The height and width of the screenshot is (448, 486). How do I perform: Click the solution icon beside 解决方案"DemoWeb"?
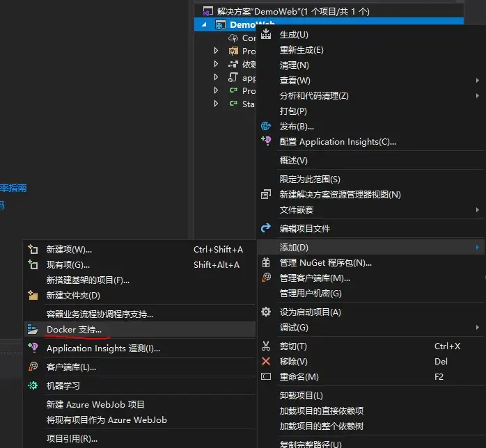(208, 11)
